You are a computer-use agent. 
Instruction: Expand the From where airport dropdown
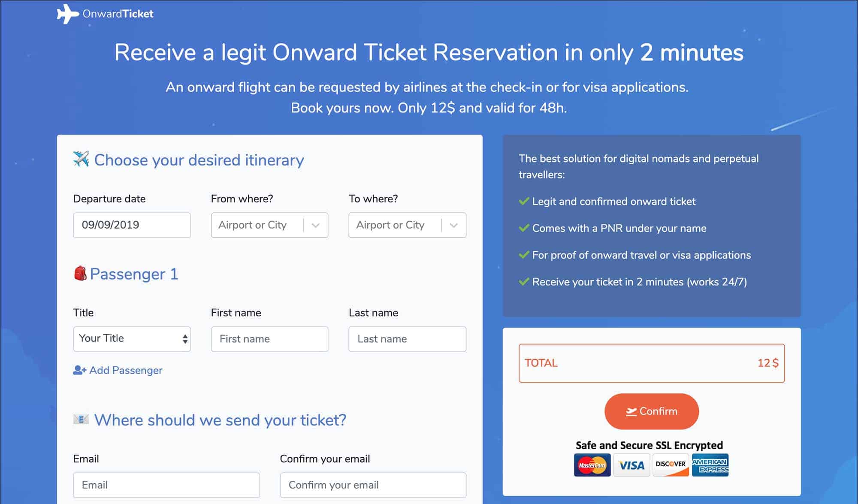[316, 224]
